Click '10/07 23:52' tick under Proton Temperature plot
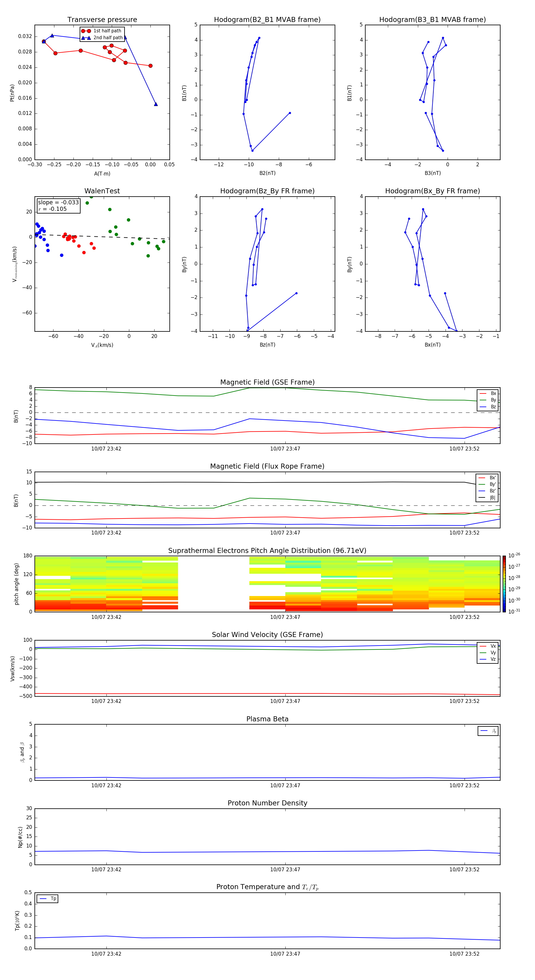The image size is (535, 980). tap(464, 954)
